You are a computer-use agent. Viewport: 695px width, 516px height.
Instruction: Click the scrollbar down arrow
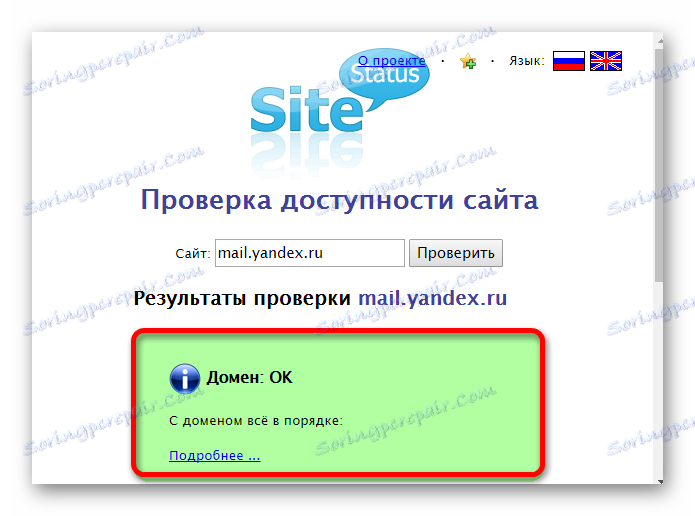pyautogui.click(x=660, y=481)
